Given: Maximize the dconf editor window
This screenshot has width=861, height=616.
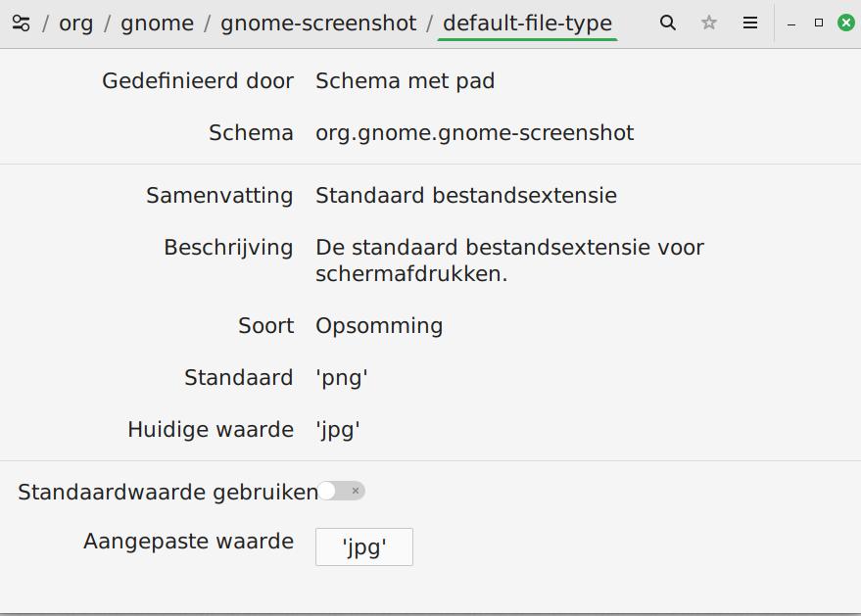Looking at the screenshot, I should tap(819, 23).
